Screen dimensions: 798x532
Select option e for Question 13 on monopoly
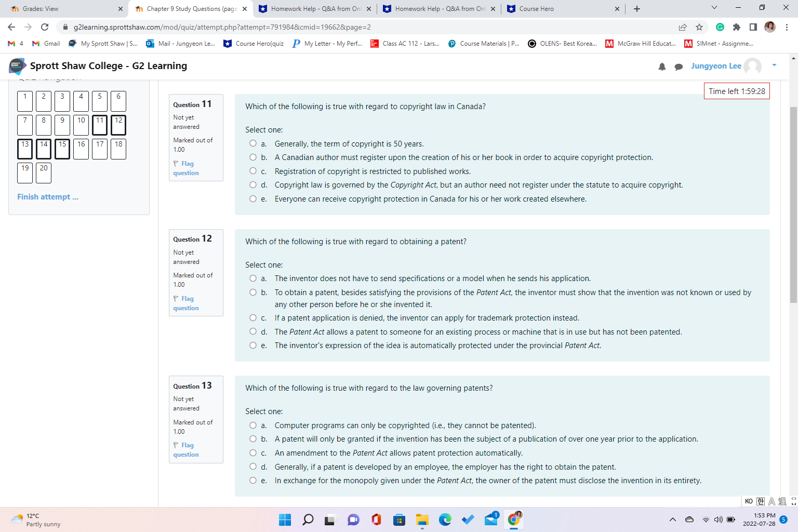(253, 481)
